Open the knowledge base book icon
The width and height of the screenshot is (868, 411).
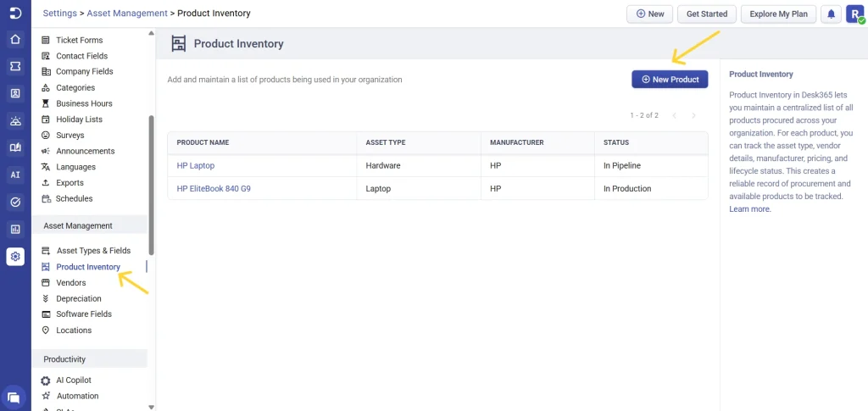click(15, 147)
